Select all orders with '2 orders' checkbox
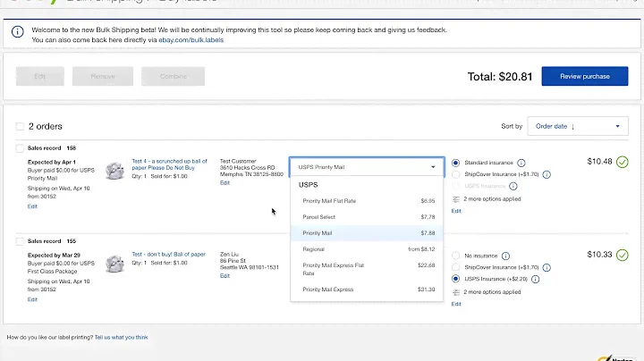644x361 pixels. click(20, 126)
